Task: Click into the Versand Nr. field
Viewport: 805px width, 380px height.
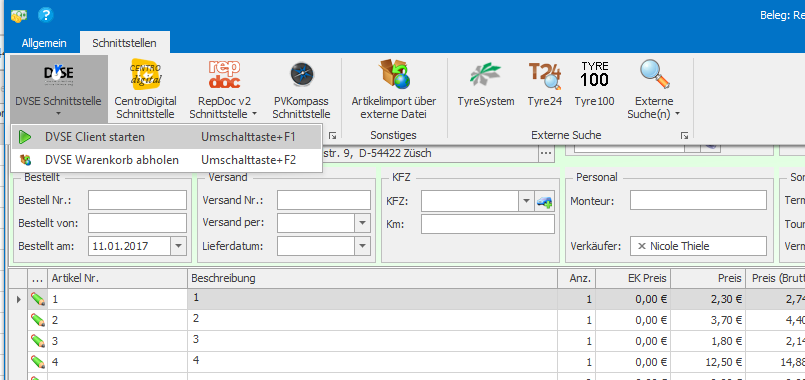Action: [323, 200]
